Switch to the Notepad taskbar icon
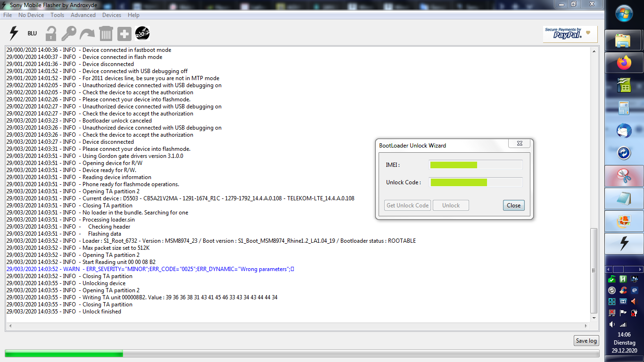This screenshot has height=362, width=644. [x=624, y=198]
